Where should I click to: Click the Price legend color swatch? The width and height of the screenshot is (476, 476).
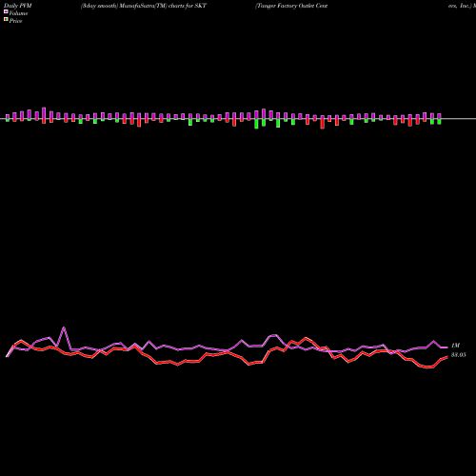(6, 19)
